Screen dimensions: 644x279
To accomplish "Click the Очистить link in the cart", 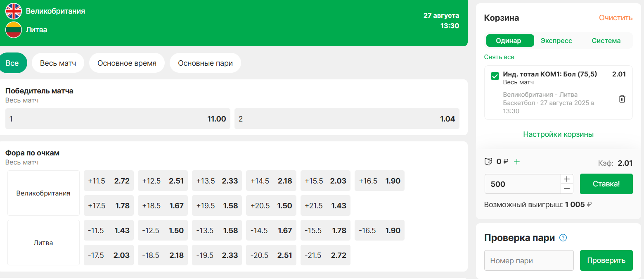I will point(616,18).
